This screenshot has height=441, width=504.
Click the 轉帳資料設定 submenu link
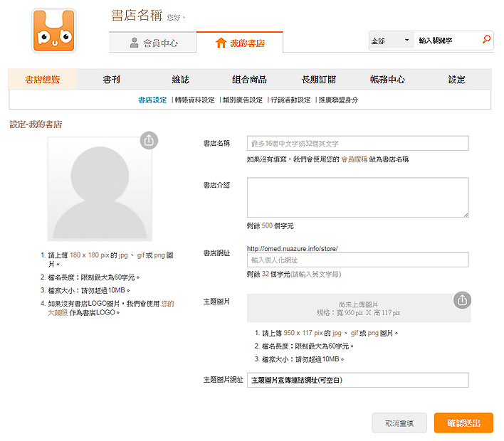tap(194, 100)
